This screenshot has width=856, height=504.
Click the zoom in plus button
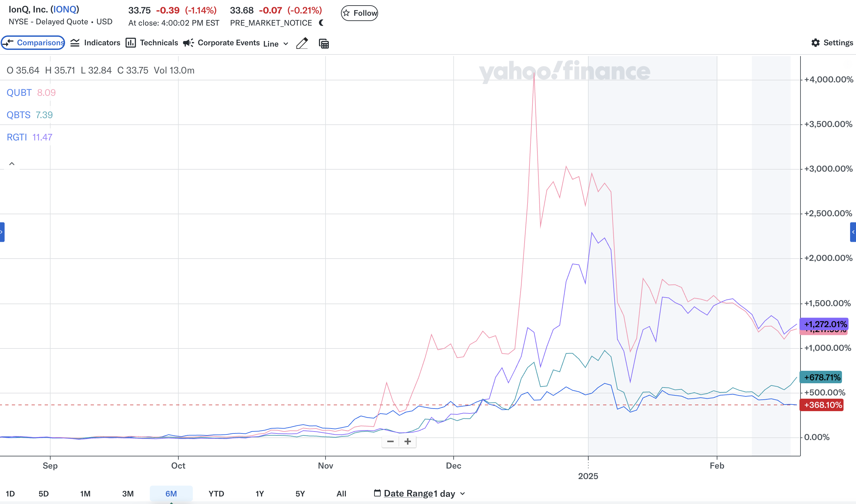[408, 442]
